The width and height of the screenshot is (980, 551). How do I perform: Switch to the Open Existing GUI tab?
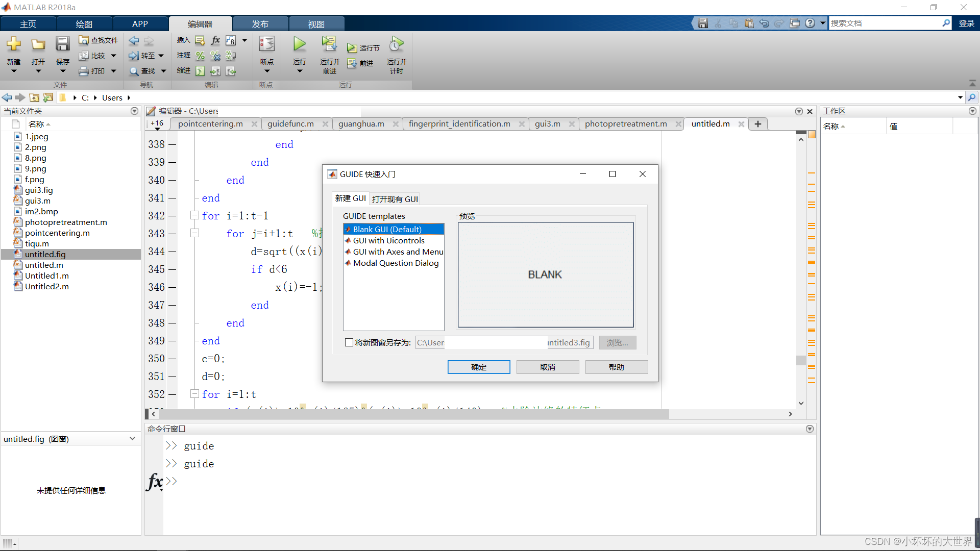pos(395,199)
